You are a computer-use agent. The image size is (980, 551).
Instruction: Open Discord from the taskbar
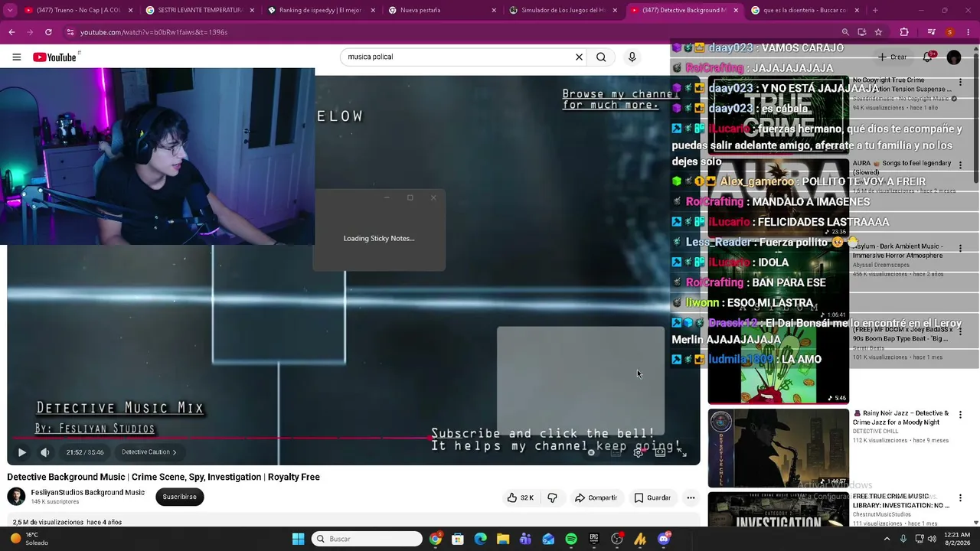tap(664, 539)
